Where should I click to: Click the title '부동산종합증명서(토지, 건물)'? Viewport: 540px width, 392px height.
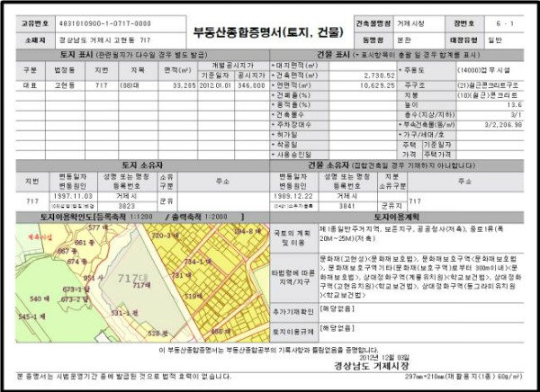[268, 32]
